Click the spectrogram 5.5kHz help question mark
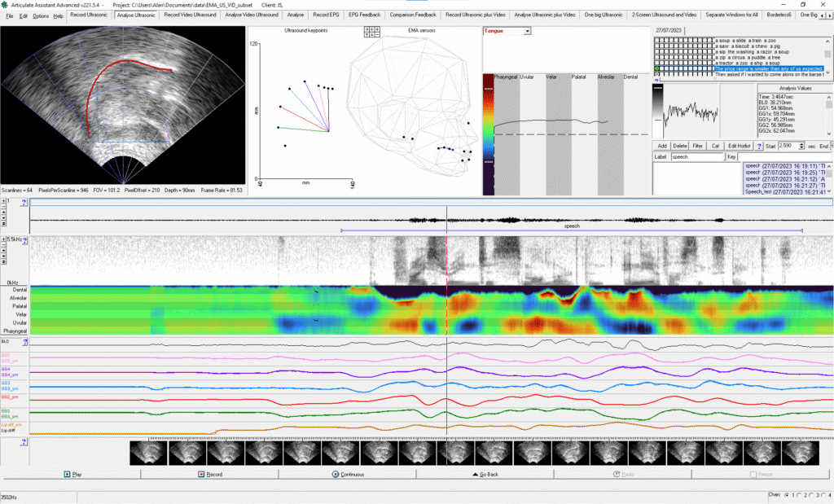 coord(24,240)
